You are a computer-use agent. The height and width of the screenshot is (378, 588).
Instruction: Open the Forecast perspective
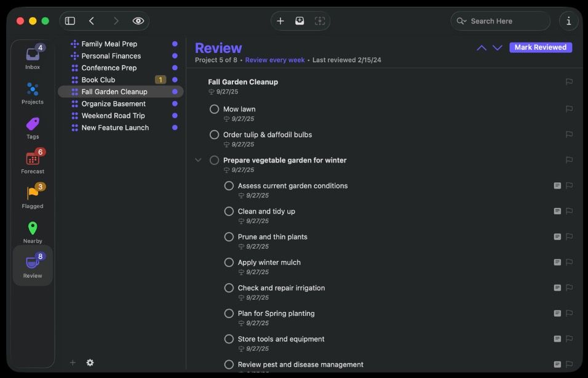(33, 162)
